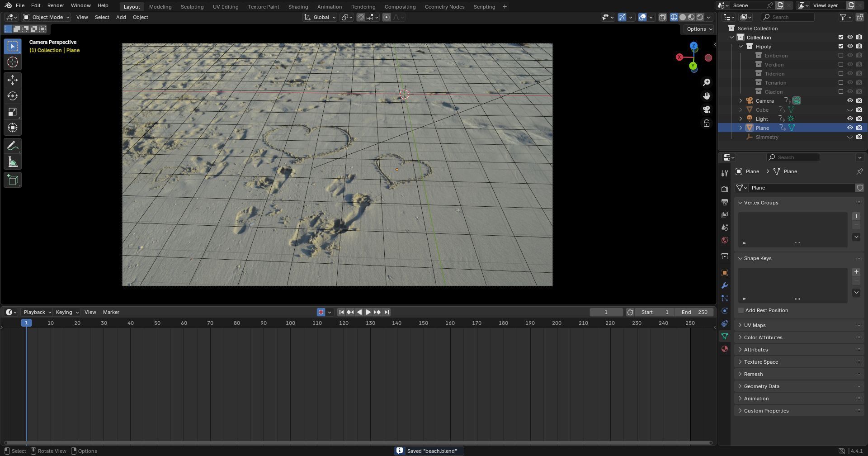868x456 pixels.
Task: Switch to the Shading workspace tab
Action: tap(298, 7)
